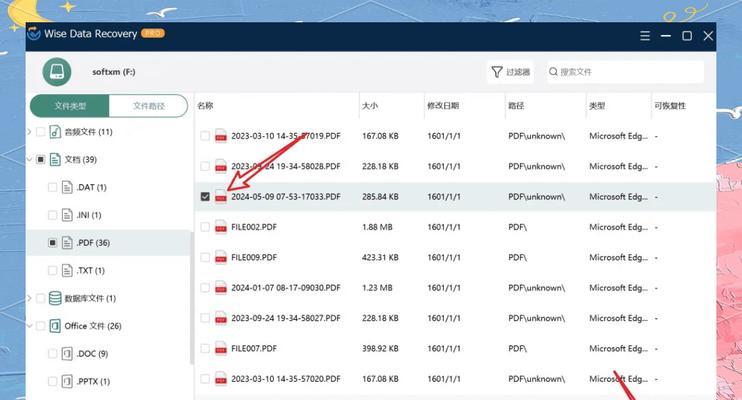The width and height of the screenshot is (742, 400).
Task: Check the box for FILE009.PDF
Action: tap(205, 258)
